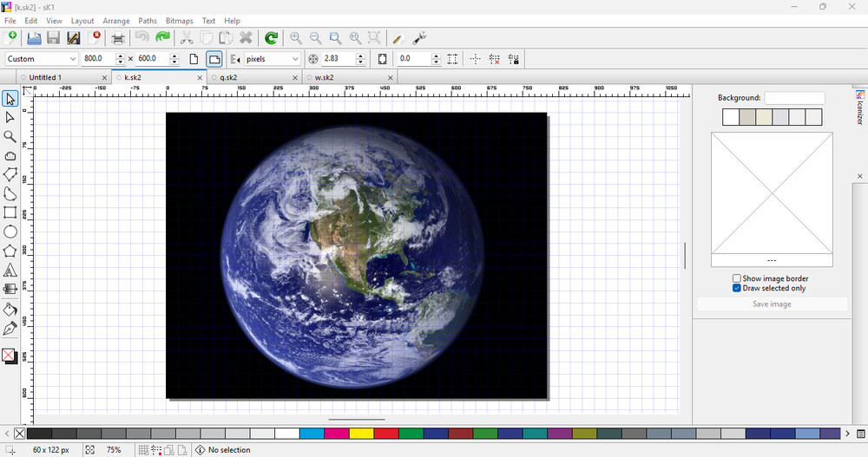This screenshot has height=457, width=868.
Task: Zoom out using the magnifier minus icon
Action: (x=316, y=37)
